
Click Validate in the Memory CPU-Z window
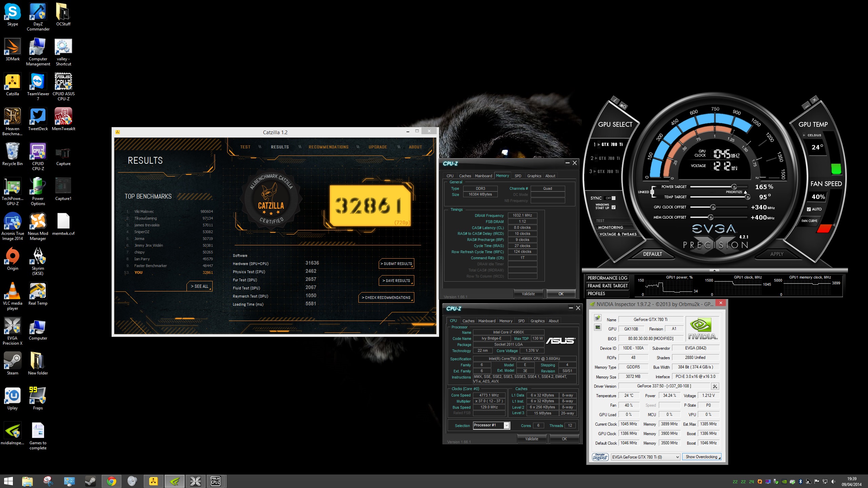click(528, 294)
